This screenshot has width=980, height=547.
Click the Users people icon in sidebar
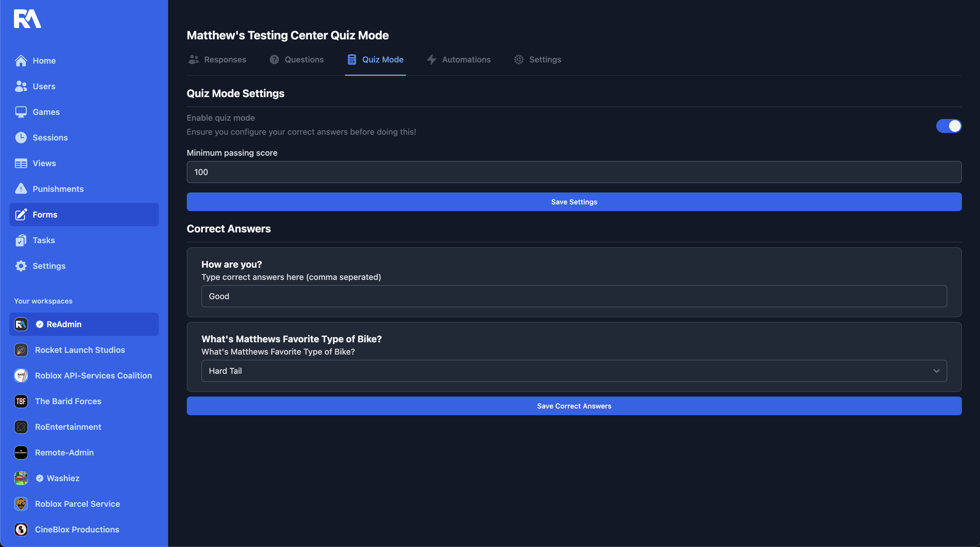[x=21, y=86]
